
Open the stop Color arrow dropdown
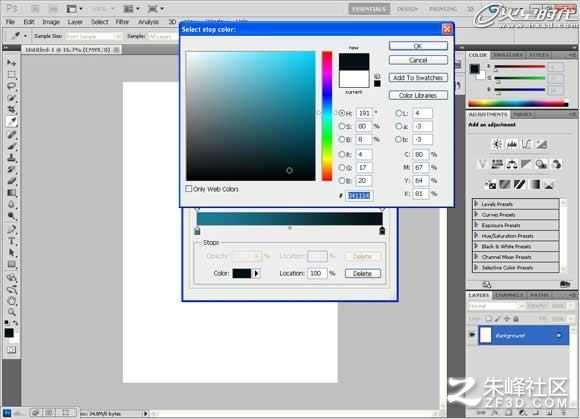pos(256,273)
